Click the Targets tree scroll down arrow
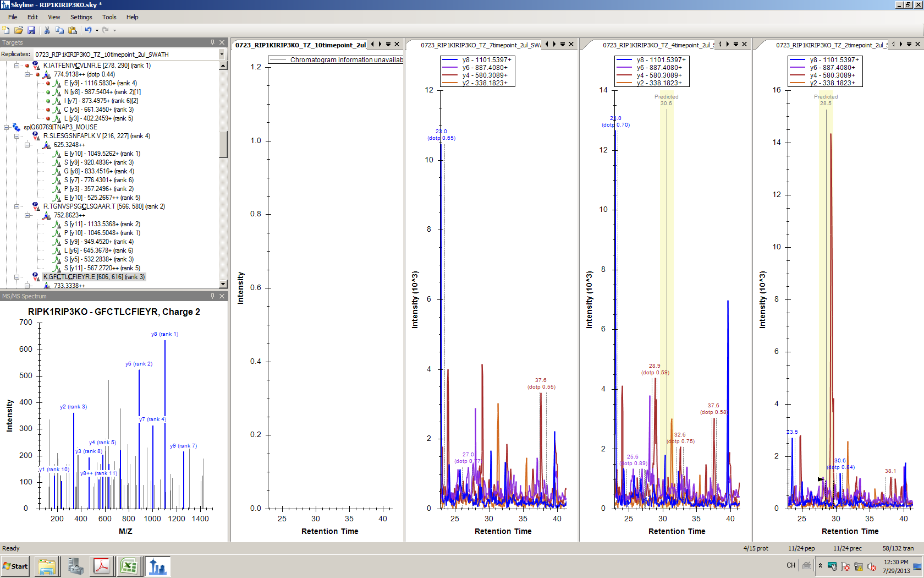Image resolution: width=924 pixels, height=578 pixels. point(223,284)
